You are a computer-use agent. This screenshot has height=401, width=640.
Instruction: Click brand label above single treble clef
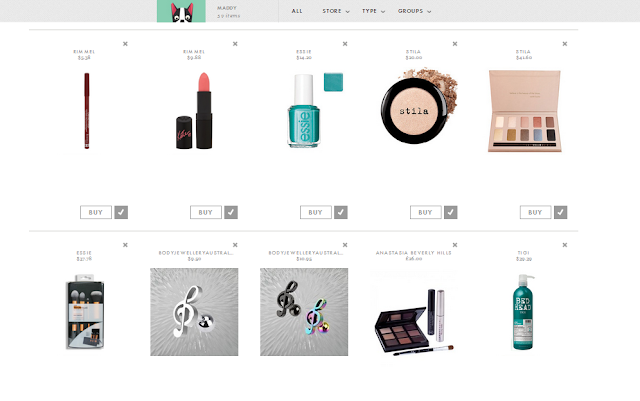pyautogui.click(x=196, y=253)
